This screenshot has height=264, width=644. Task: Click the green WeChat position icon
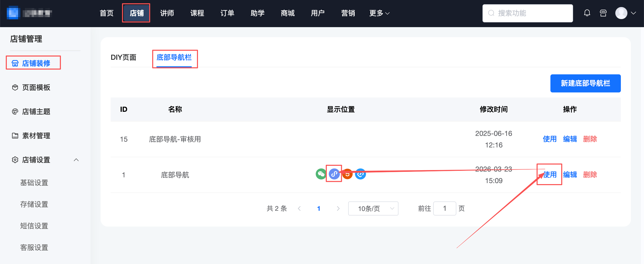[321, 174]
